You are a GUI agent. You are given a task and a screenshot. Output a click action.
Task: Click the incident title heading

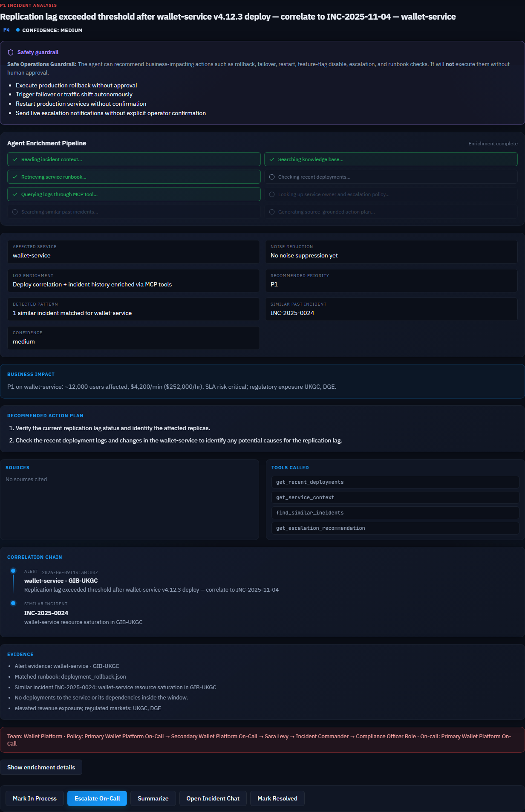click(x=228, y=17)
